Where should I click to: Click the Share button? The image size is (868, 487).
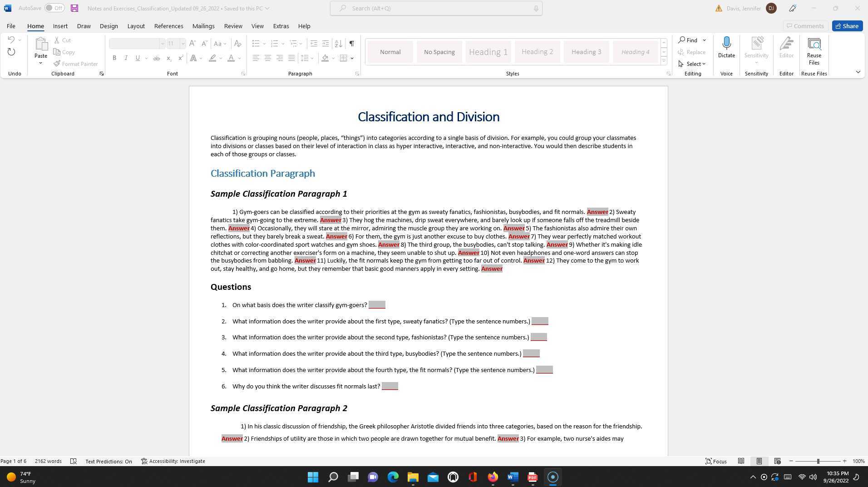point(846,26)
